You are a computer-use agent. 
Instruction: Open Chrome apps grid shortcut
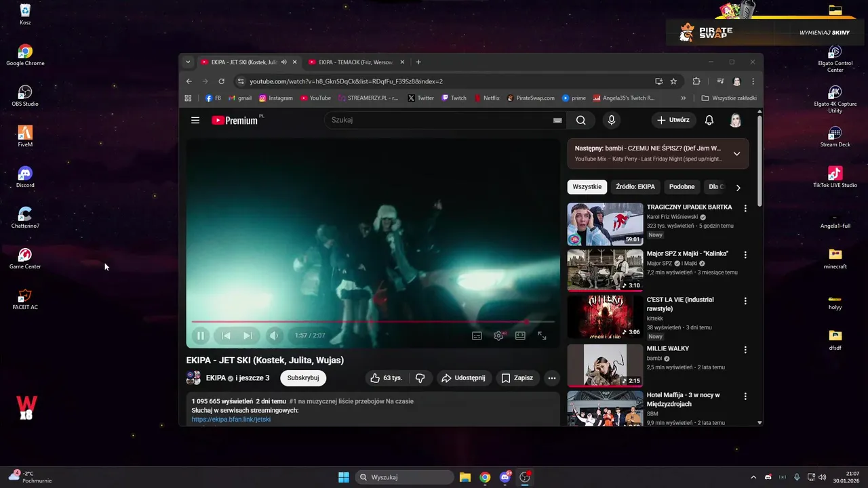click(189, 98)
